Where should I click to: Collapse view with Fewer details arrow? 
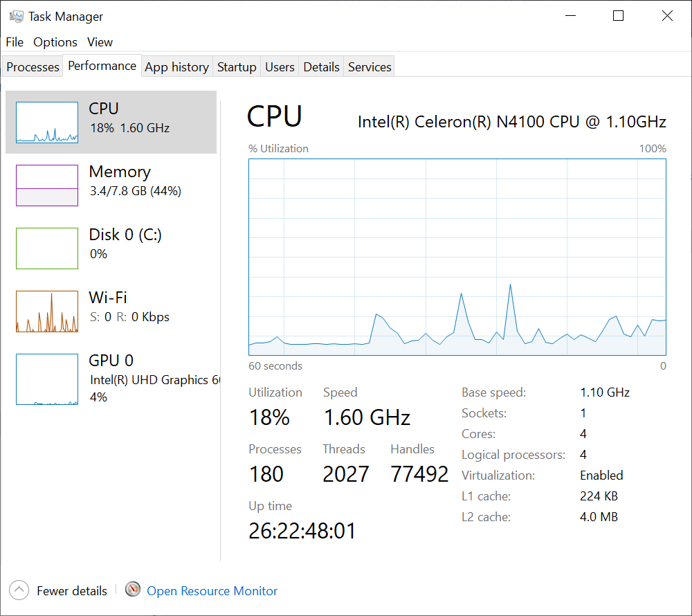pos(19,590)
